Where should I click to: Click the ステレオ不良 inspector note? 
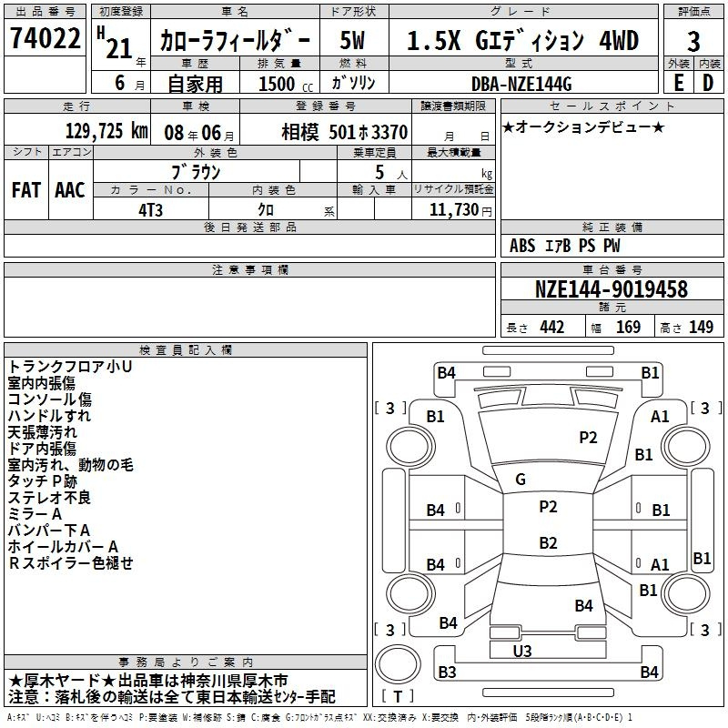tap(50, 498)
